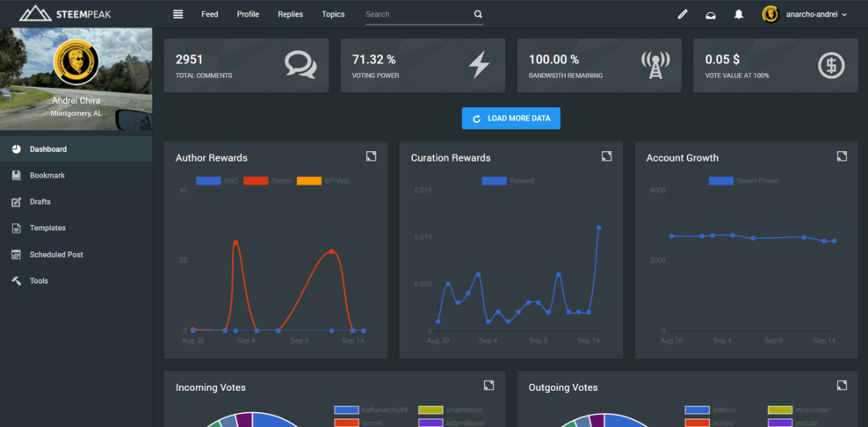Click the Drafts edit icon in sidebar

pyautogui.click(x=17, y=201)
